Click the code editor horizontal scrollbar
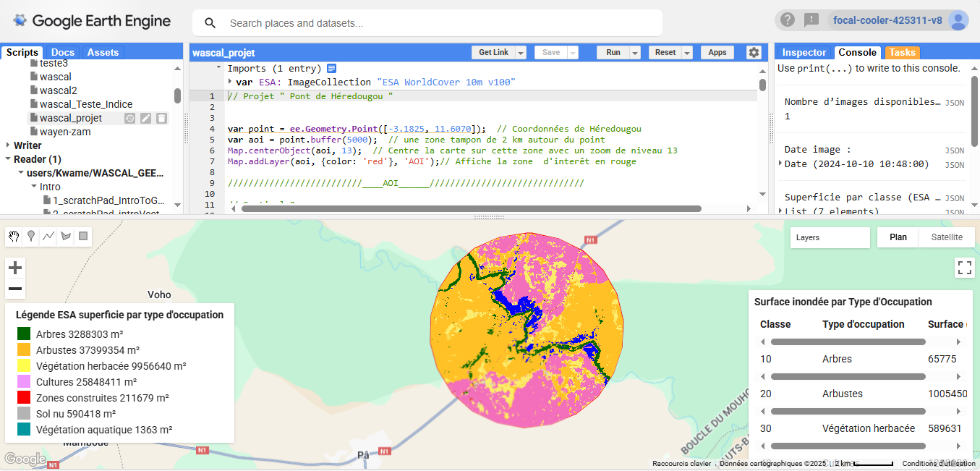The image size is (980, 471). 472,208
